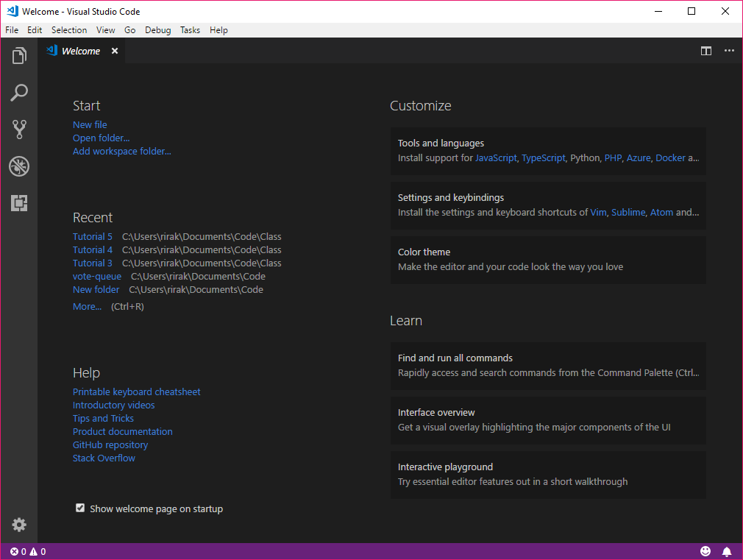Viewport: 743px width, 560px height.
Task: Open the Color theme customization entry
Action: click(x=548, y=259)
